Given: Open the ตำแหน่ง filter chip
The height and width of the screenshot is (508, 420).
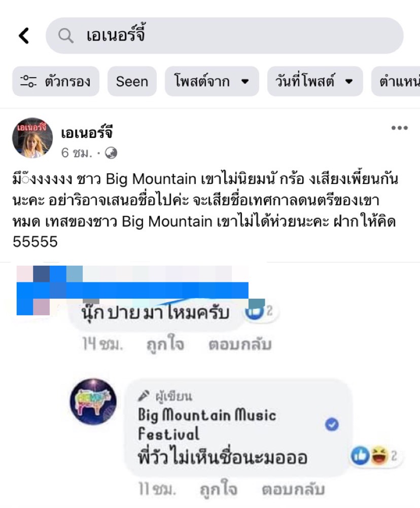Looking at the screenshot, I should [x=396, y=81].
